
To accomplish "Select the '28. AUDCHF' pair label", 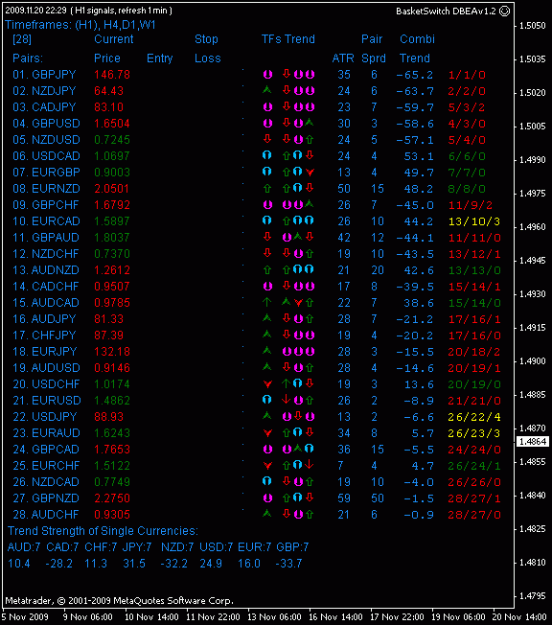I will (46, 514).
